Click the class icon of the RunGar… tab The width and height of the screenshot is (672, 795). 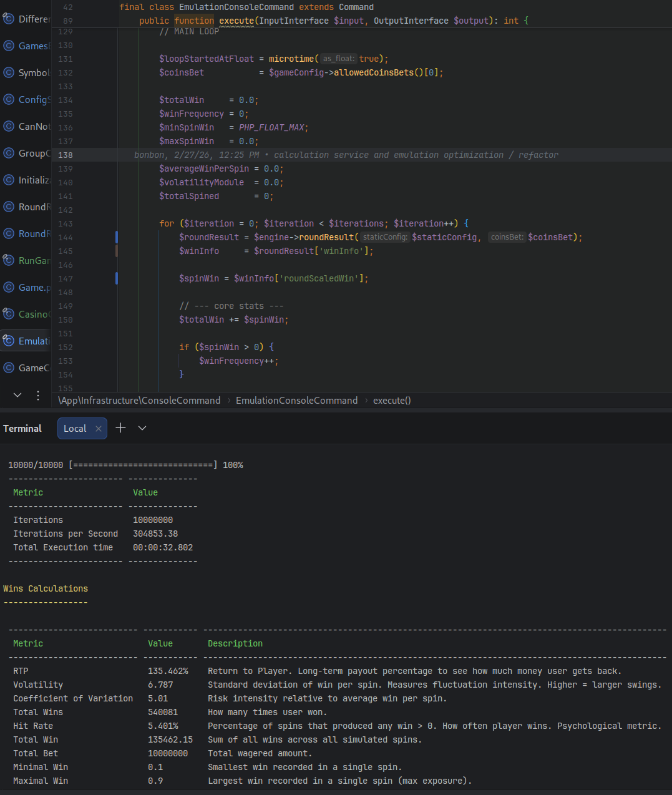[x=9, y=260]
